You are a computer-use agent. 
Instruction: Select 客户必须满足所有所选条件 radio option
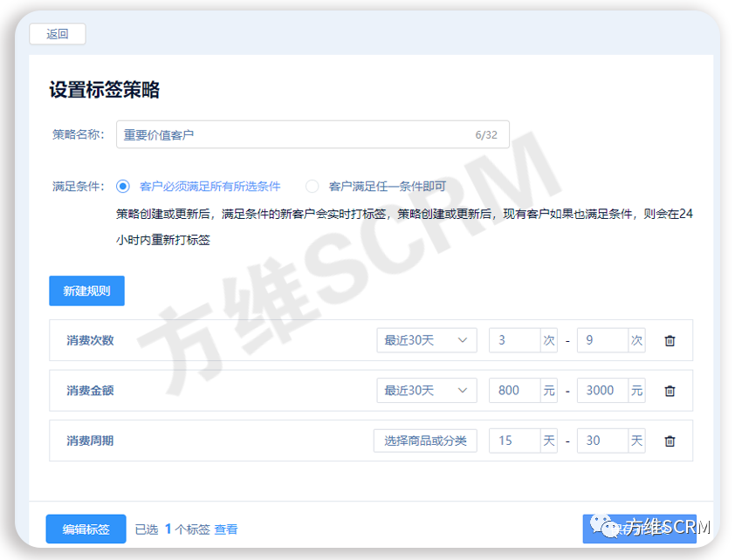tap(123, 186)
